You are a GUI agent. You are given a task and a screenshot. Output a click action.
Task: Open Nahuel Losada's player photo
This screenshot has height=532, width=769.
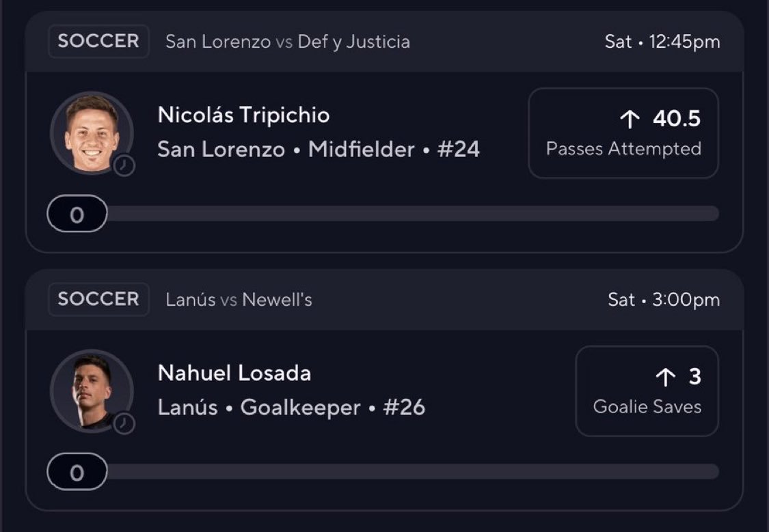(x=92, y=391)
